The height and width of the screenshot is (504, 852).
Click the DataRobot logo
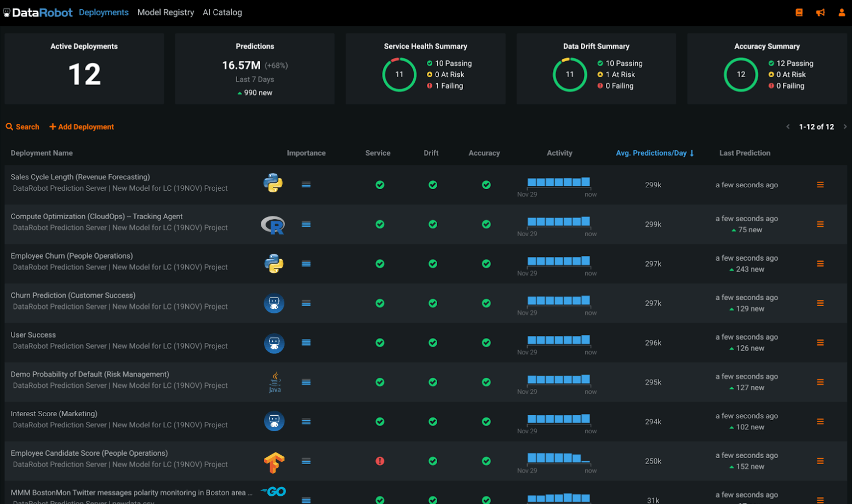(37, 12)
